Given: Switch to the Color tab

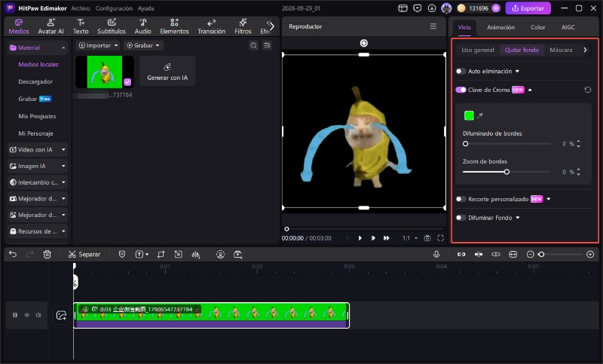Looking at the screenshot, I should (x=537, y=27).
